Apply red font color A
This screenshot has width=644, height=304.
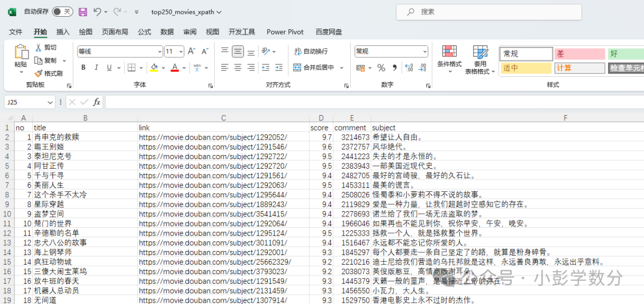(175, 67)
